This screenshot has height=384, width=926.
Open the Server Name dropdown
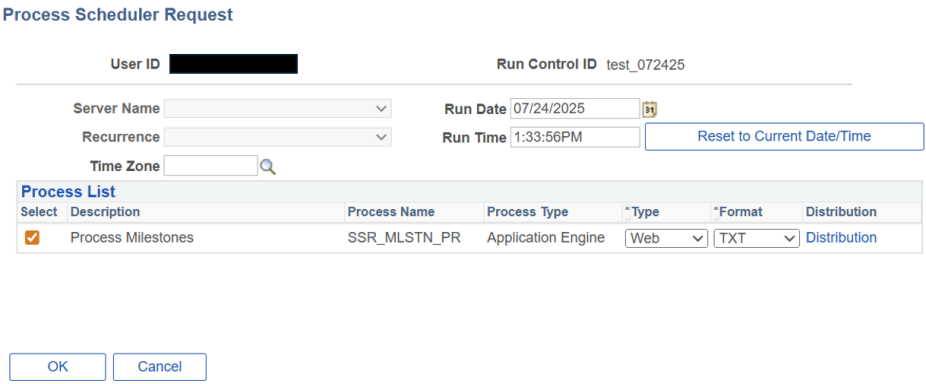point(278,109)
